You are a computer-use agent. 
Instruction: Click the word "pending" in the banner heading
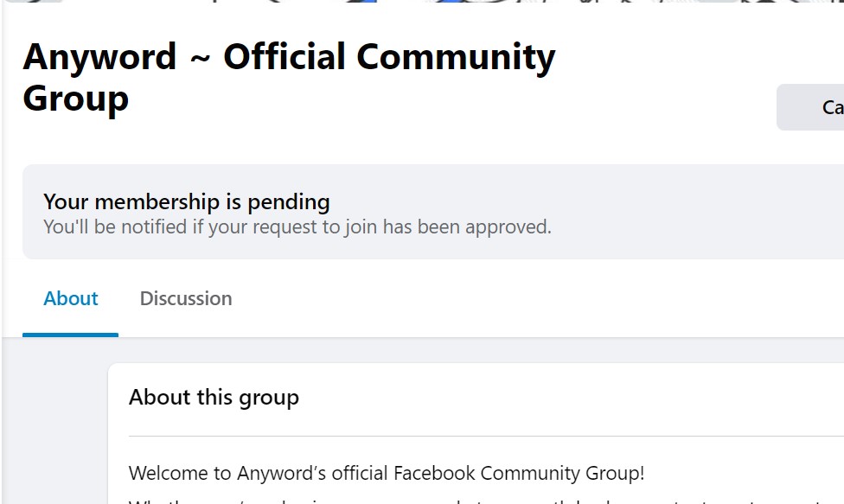pos(289,202)
